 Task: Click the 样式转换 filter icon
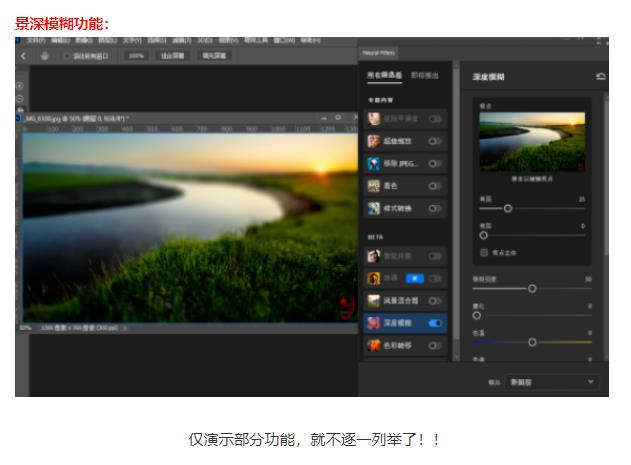373,208
